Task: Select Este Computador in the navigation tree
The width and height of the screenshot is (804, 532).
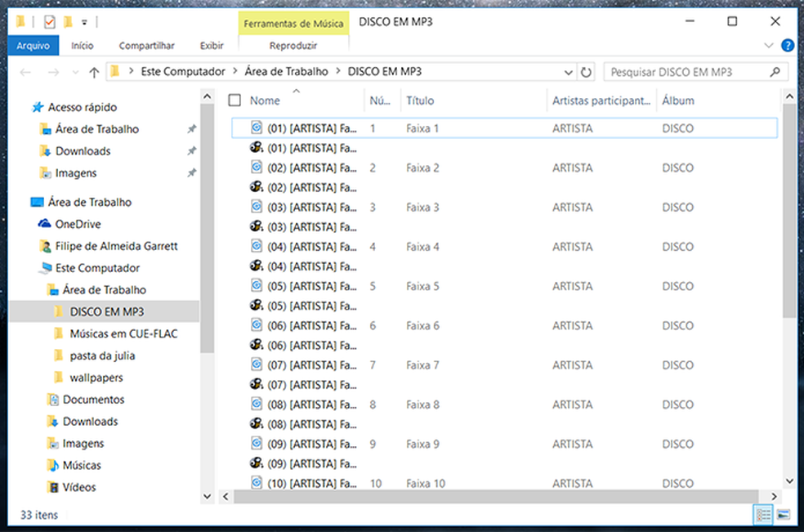Action: 97,268
